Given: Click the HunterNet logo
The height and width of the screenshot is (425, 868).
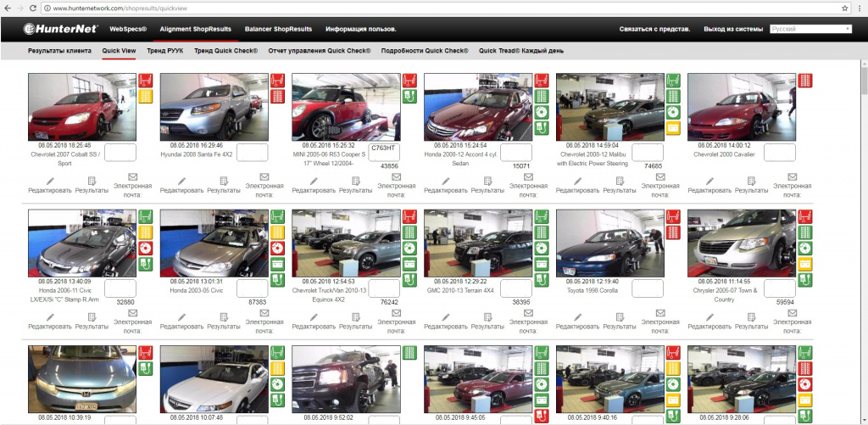Looking at the screenshot, I should tap(61, 29).
